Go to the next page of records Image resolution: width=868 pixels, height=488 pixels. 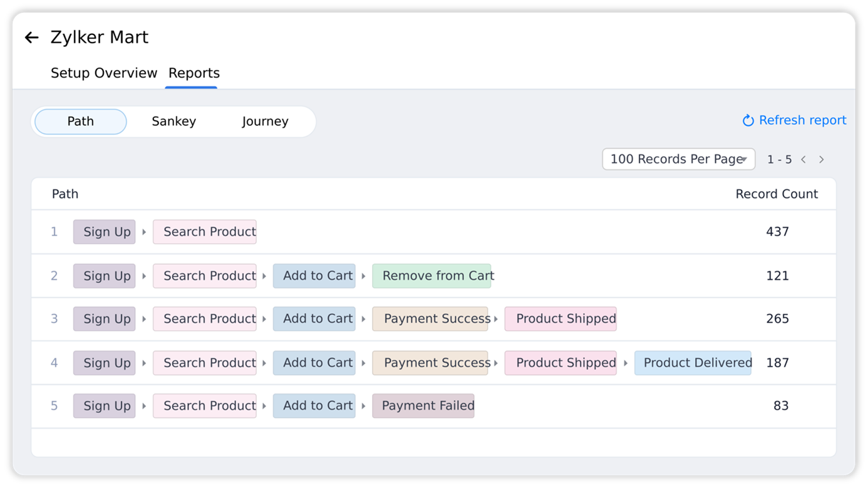pyautogui.click(x=822, y=160)
